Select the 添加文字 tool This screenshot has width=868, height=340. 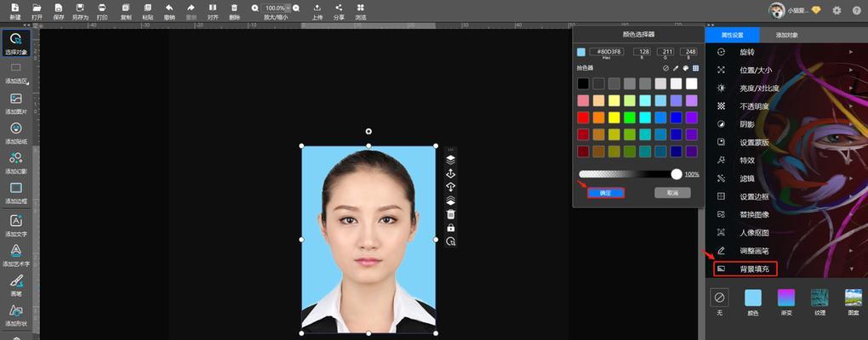tap(16, 225)
